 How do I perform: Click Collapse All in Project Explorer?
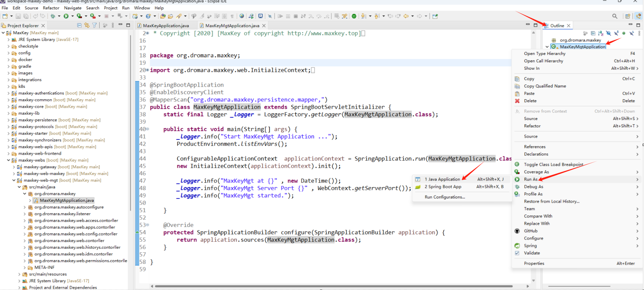click(x=79, y=25)
